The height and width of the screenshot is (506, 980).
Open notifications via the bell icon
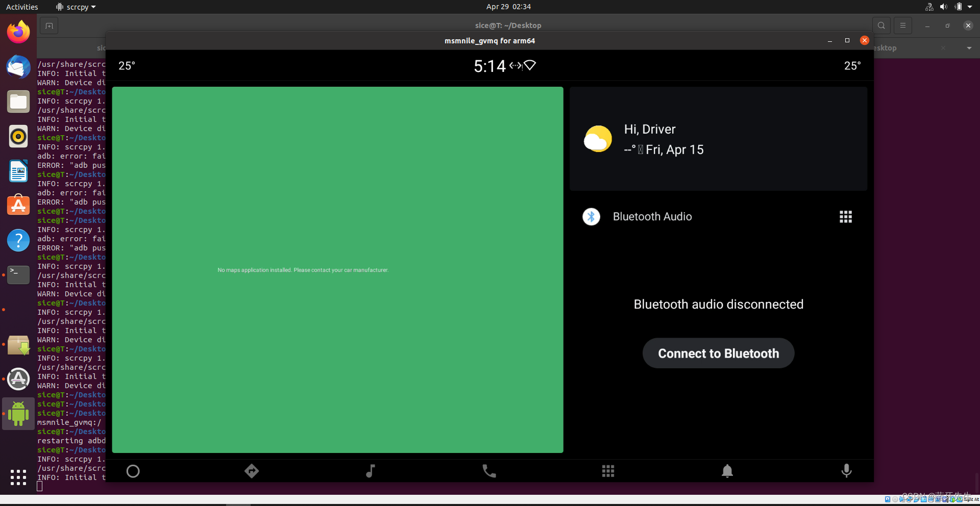[x=727, y=471]
